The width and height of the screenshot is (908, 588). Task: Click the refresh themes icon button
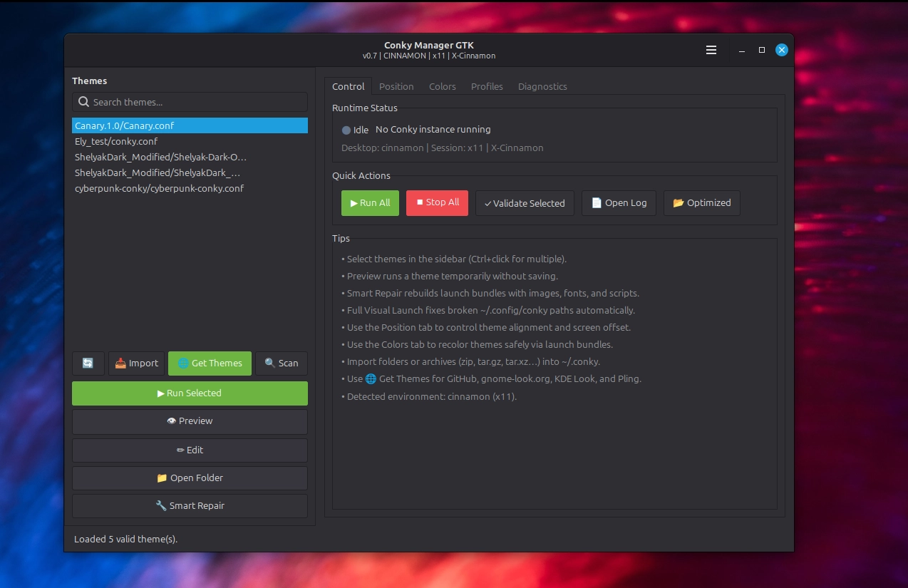[x=88, y=363]
